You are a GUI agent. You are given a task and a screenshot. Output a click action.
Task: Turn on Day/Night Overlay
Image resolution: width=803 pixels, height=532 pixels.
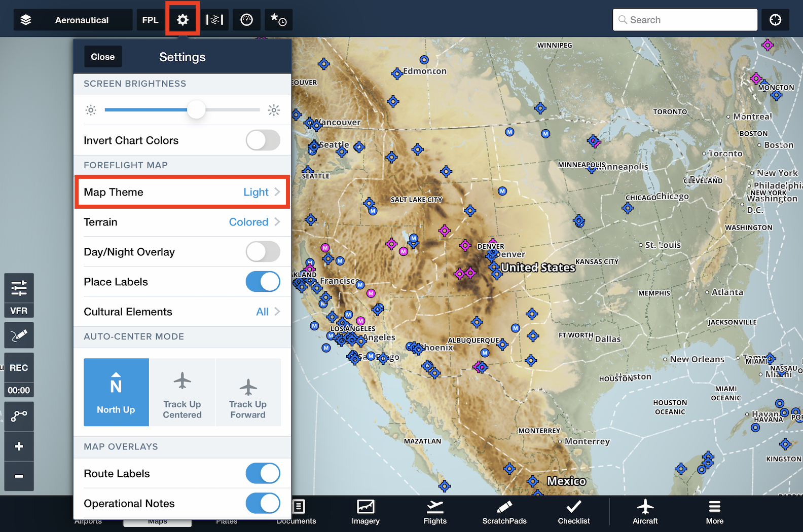tap(263, 252)
